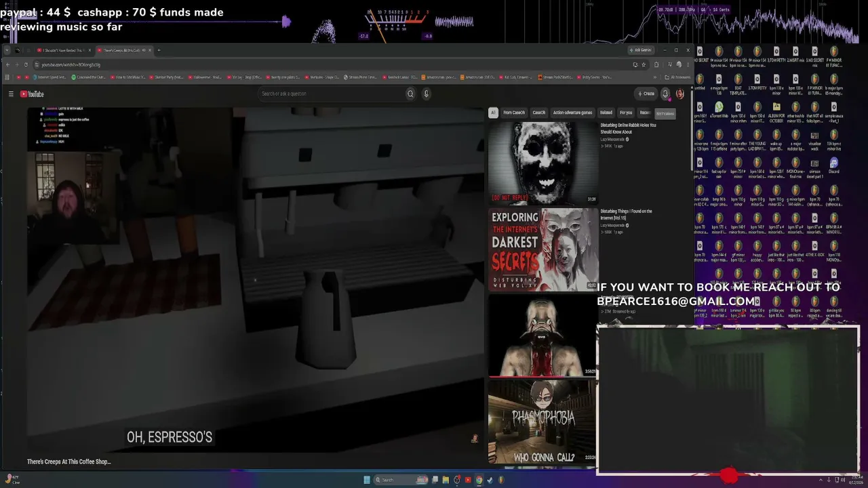Click the 'There's Creeps At This Coffee Shop…' video title
Viewport: 868px width, 488px height.
[68, 462]
